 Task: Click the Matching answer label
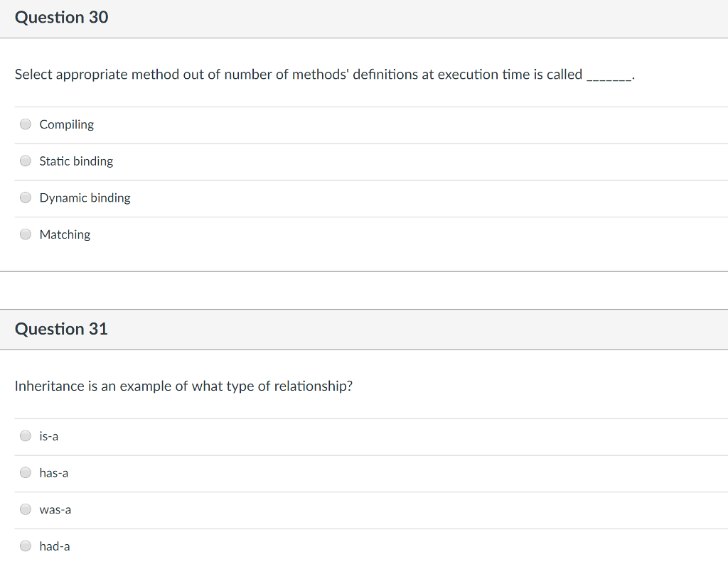(x=64, y=234)
